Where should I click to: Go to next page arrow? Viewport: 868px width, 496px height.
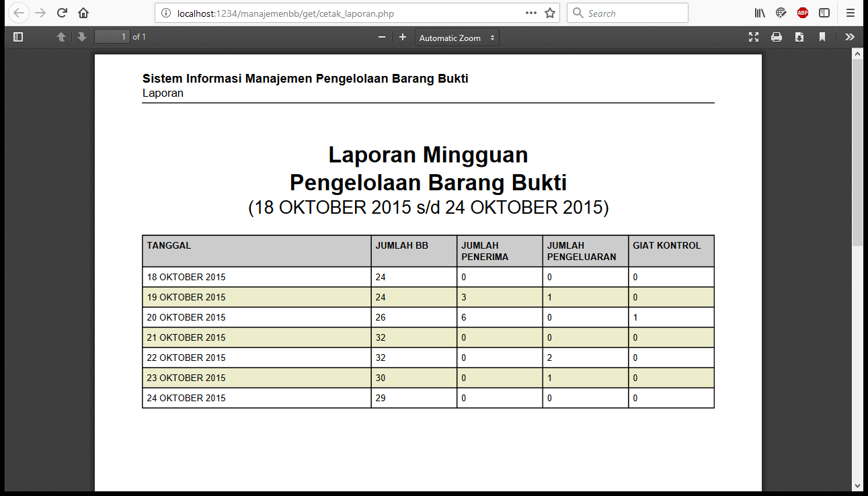(x=81, y=38)
